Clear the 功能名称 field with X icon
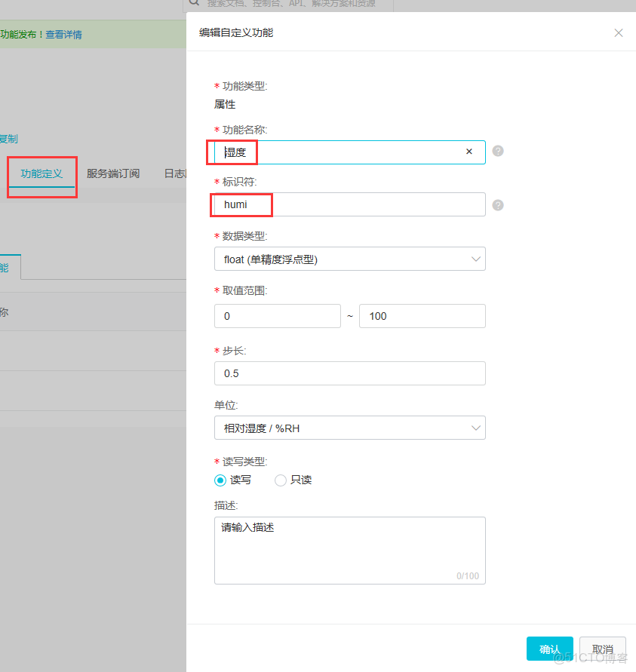This screenshot has height=672, width=636. 469,152
